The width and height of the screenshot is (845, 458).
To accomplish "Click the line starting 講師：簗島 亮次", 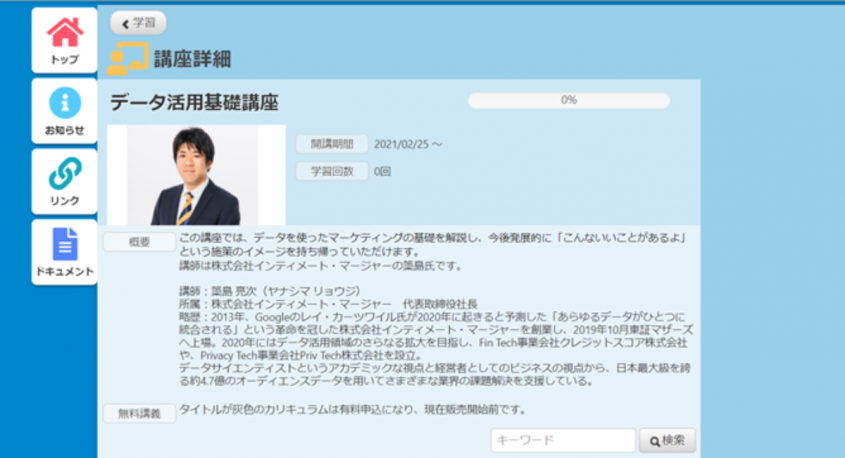I will coord(269,292).
